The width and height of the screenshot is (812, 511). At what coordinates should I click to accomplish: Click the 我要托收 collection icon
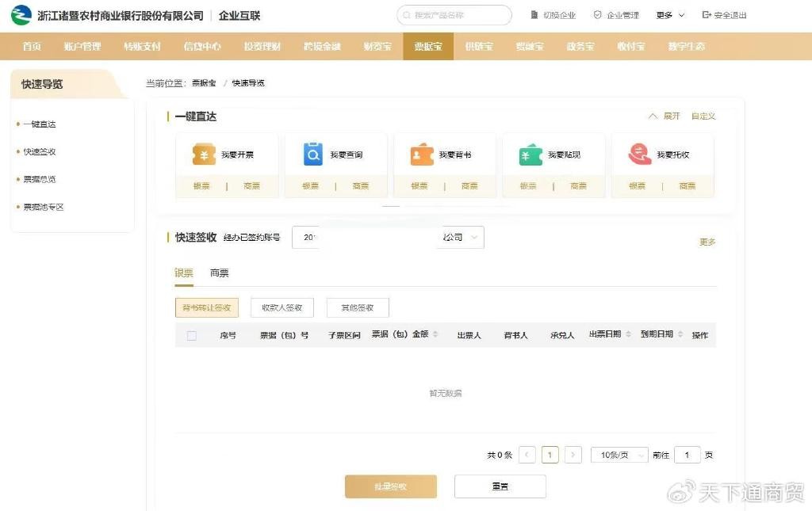(x=639, y=154)
